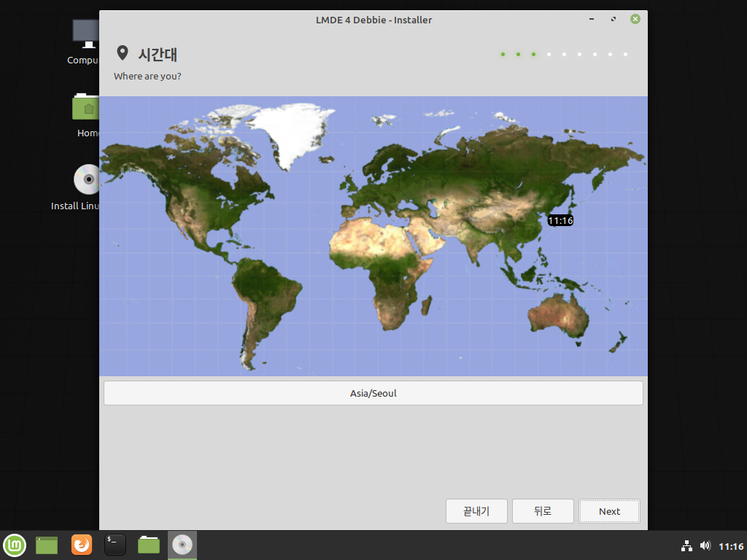Screen dimensions: 747x560
Task: Go back with the 뒤로 button
Action: 543,511
